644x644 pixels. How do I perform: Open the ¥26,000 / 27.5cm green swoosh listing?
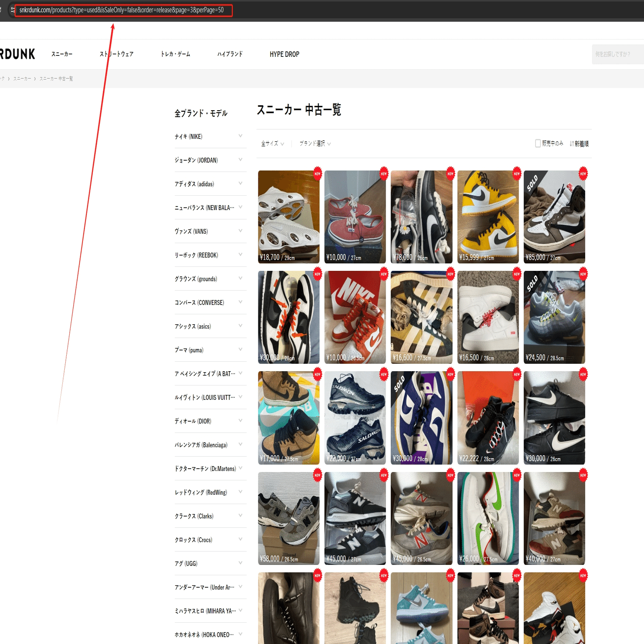488,518
